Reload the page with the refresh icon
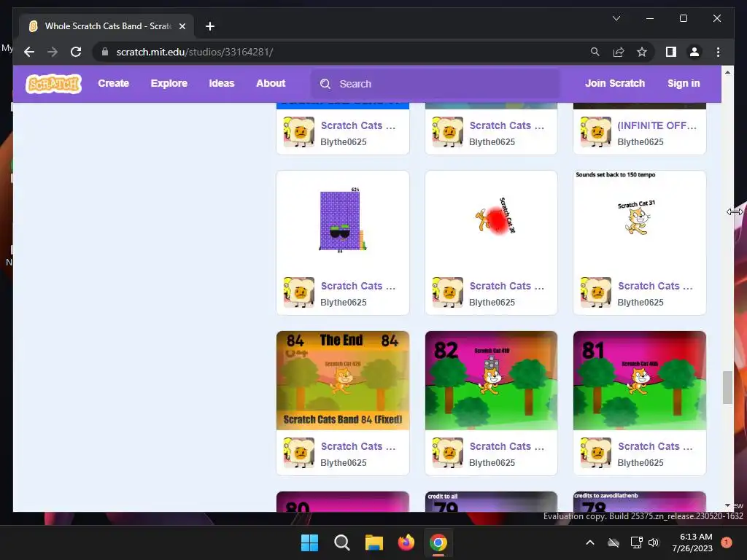The image size is (747, 560). click(x=76, y=52)
